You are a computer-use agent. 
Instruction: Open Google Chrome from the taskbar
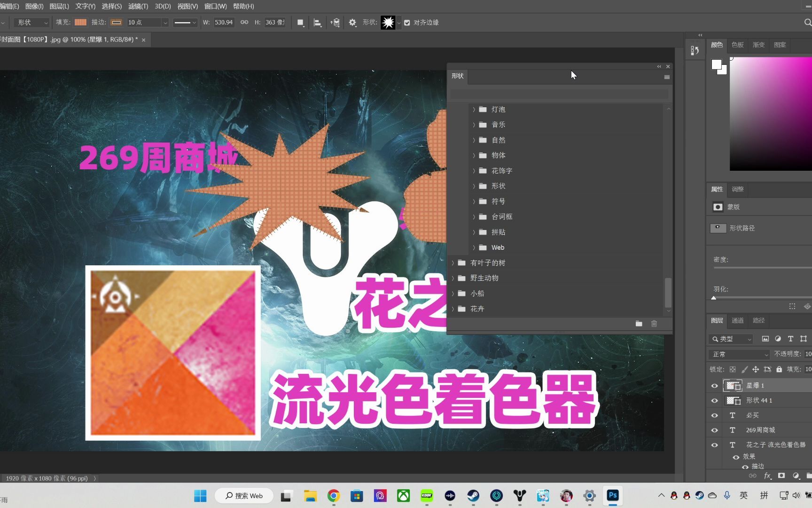click(x=334, y=495)
